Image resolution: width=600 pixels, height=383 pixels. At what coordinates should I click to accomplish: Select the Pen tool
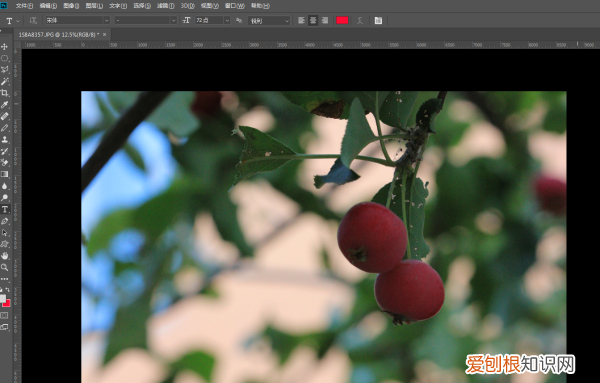tap(5, 221)
